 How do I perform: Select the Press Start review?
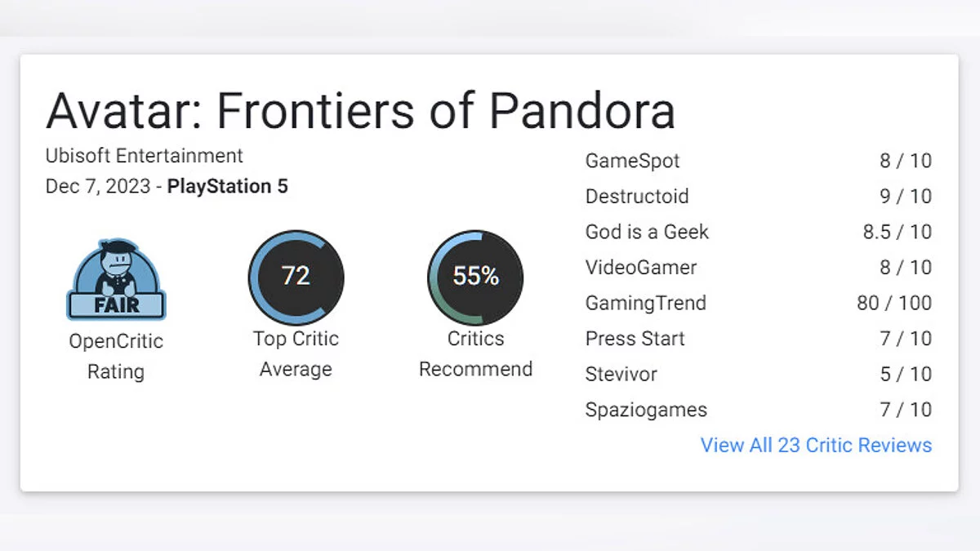(x=635, y=339)
